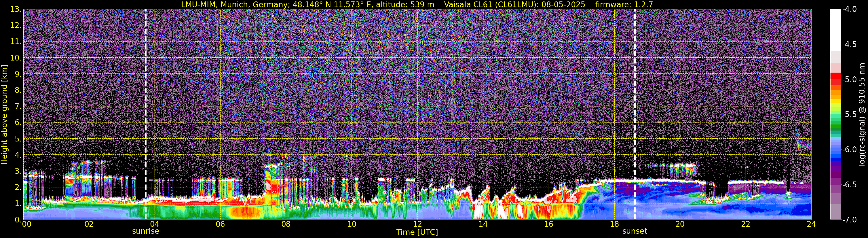868x238 pixels.
Task: Click the dashed sunrise marker line
Action: (146, 114)
